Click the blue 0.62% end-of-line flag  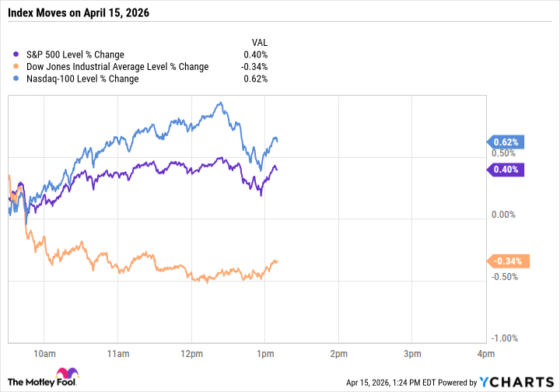click(506, 142)
